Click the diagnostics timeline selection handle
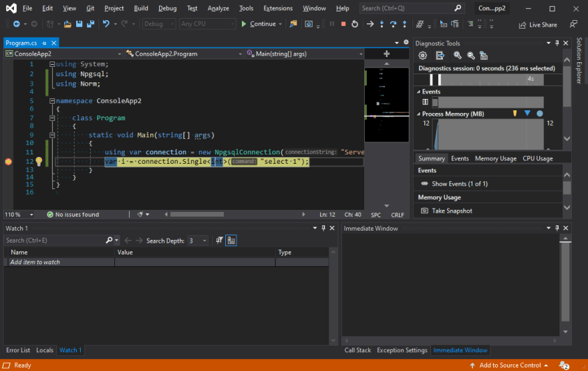588x371 pixels. pos(440,79)
